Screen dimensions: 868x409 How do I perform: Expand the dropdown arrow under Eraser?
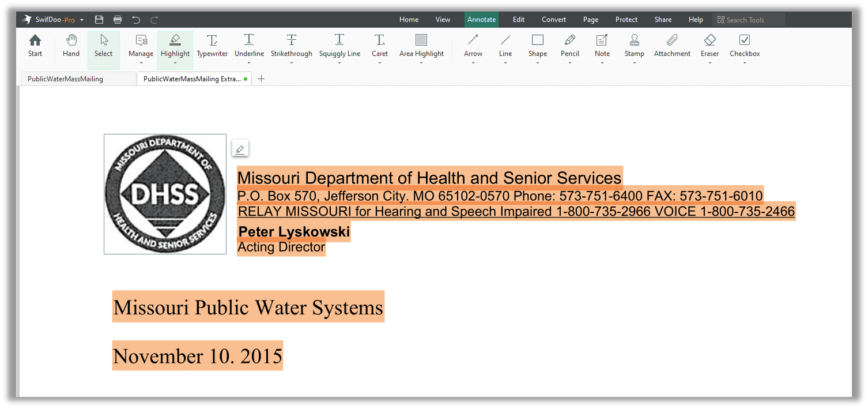click(710, 63)
